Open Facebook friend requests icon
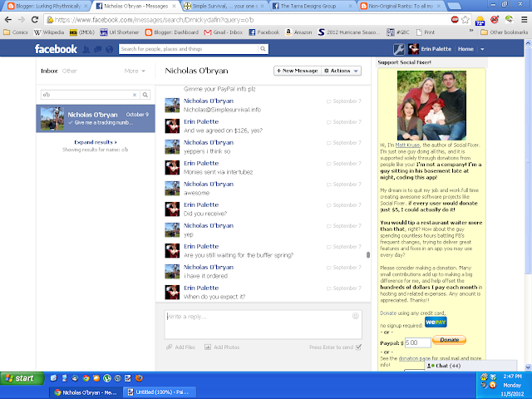Screen dimensions: 532x399 click(86, 50)
